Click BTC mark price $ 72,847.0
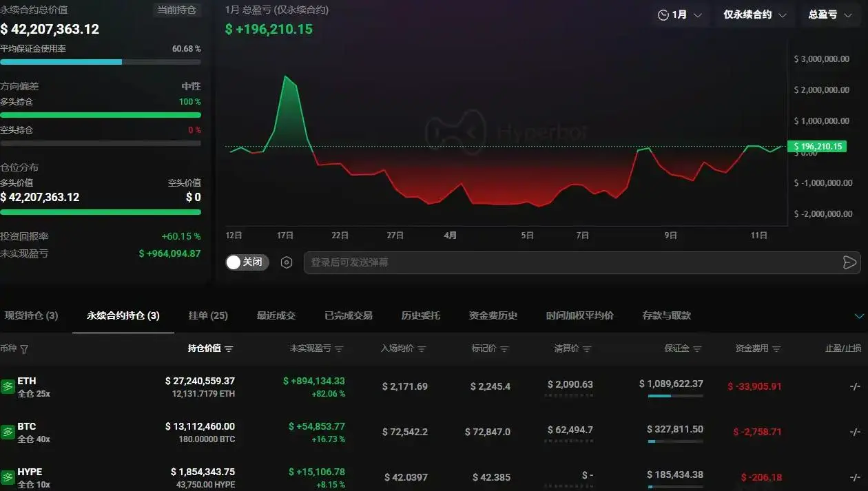The width and height of the screenshot is (868, 491). [x=488, y=432]
